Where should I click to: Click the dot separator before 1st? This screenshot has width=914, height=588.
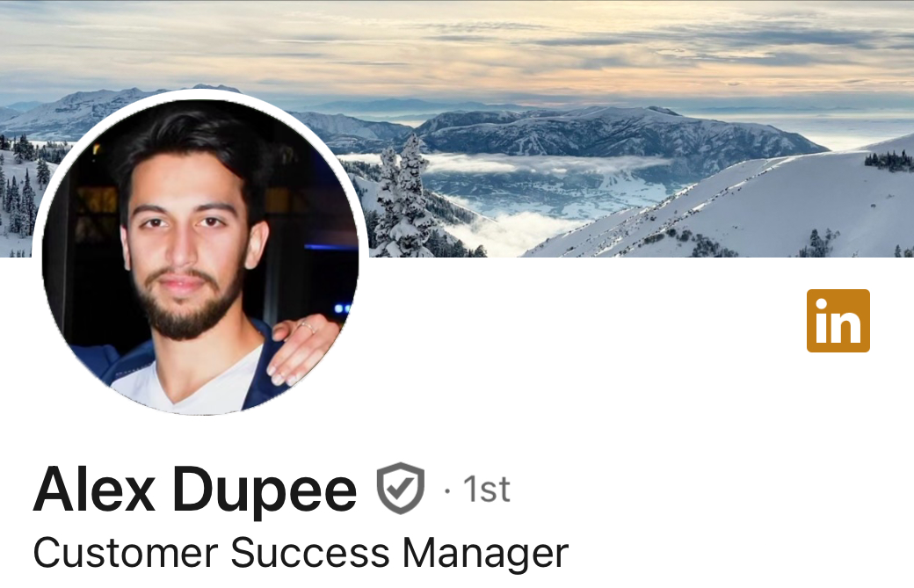pyautogui.click(x=447, y=491)
